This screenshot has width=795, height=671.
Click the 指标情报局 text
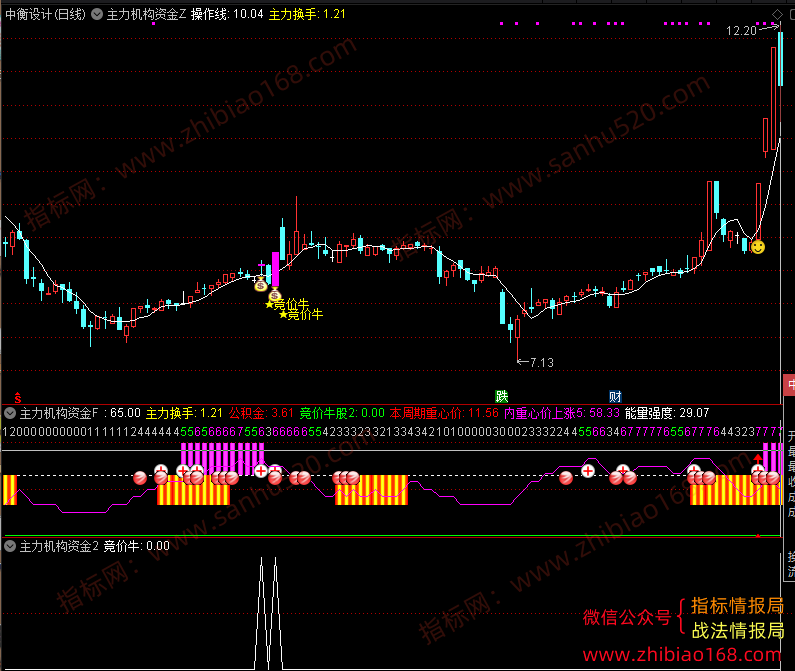737,606
